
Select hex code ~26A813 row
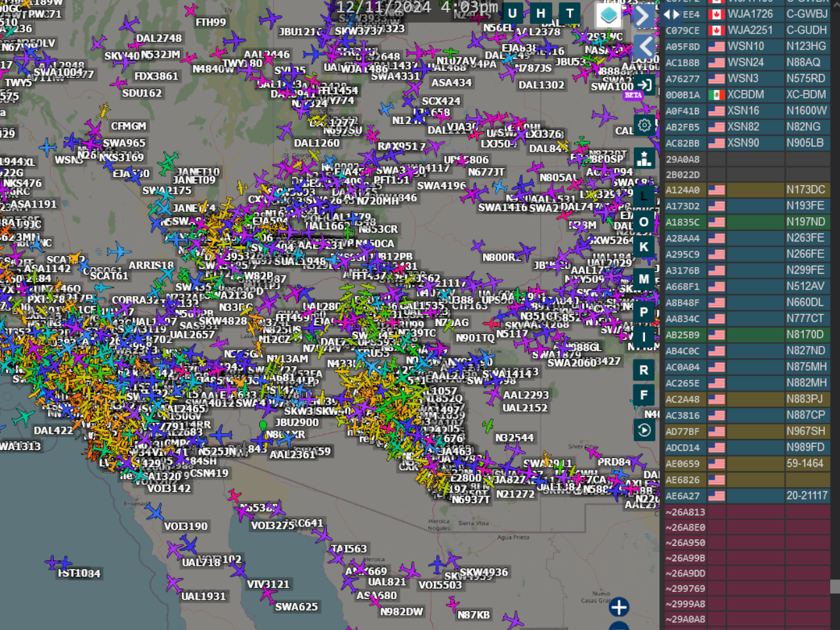point(747,512)
